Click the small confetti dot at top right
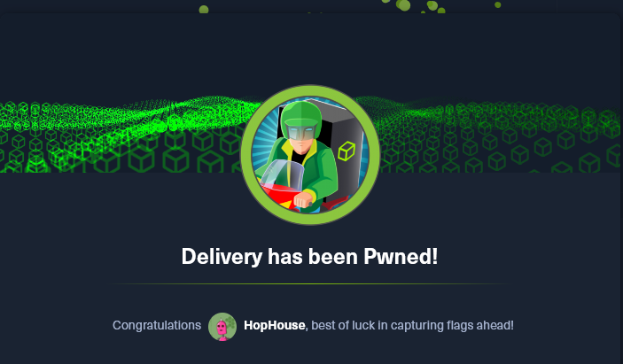The height and width of the screenshot is (364, 623). tap(497, 4)
